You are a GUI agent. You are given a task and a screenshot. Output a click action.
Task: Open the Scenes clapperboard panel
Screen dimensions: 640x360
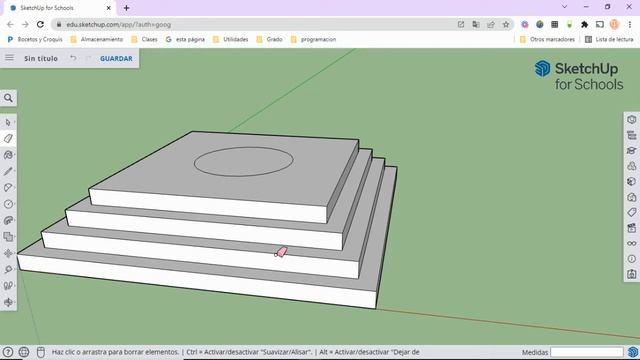coord(631,228)
